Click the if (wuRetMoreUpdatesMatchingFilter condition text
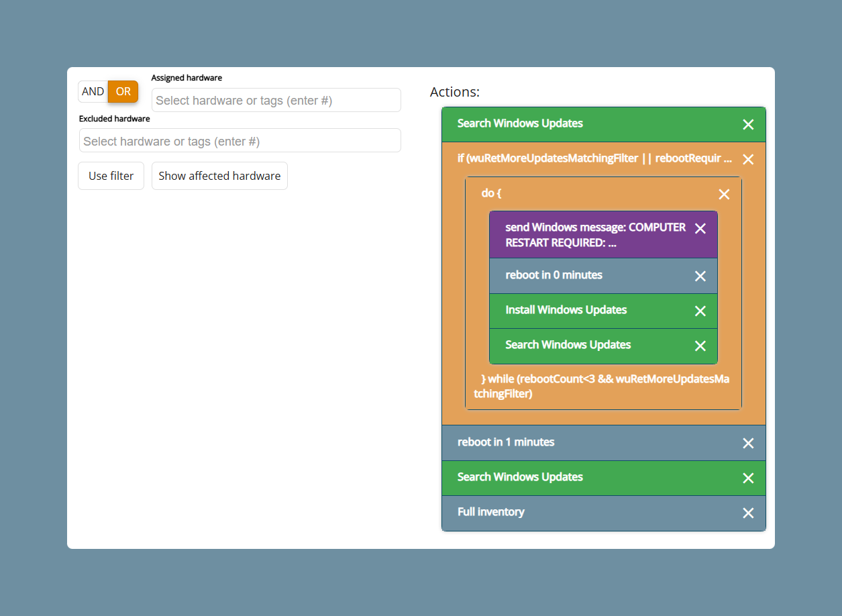Image resolution: width=842 pixels, height=616 pixels. (594, 158)
